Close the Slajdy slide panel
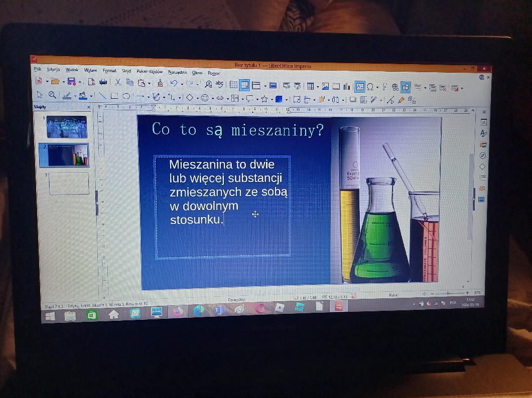The height and width of the screenshot is (398, 532). coord(89,107)
